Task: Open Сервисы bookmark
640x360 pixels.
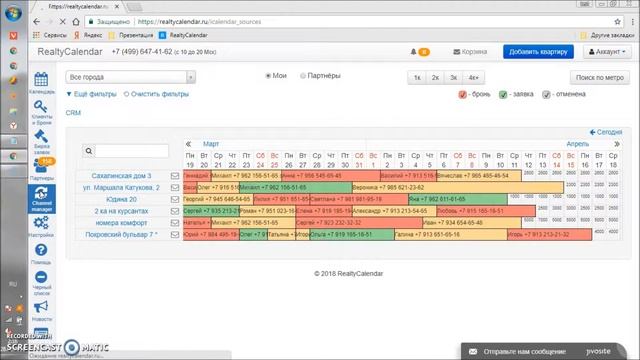Action: pyautogui.click(x=50, y=36)
